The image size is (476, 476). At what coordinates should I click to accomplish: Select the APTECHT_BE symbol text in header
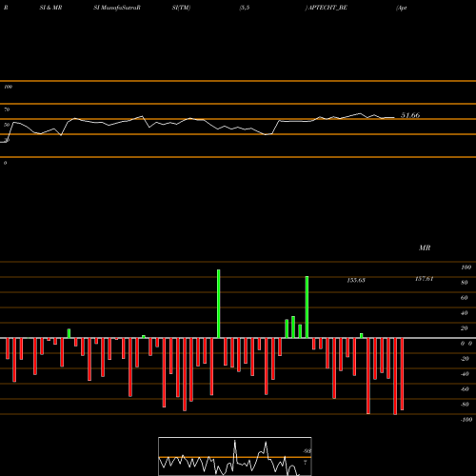point(327,8)
